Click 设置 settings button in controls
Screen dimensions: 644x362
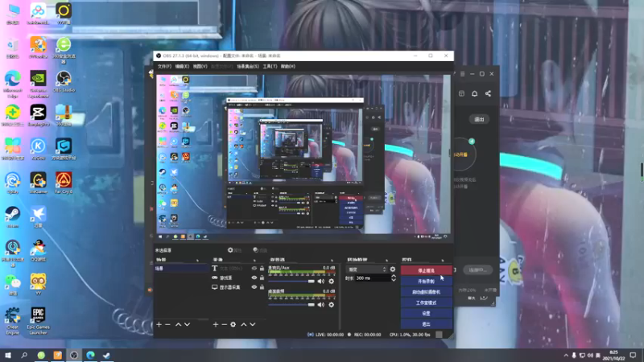(x=426, y=313)
